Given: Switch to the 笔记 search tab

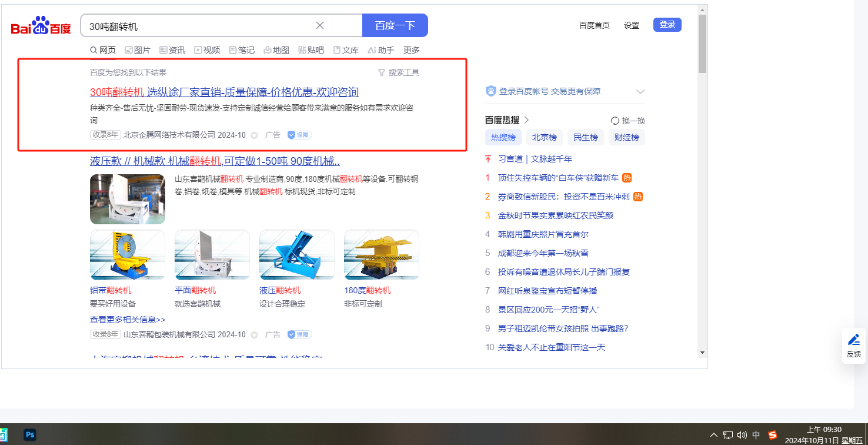Looking at the screenshot, I should (x=242, y=50).
